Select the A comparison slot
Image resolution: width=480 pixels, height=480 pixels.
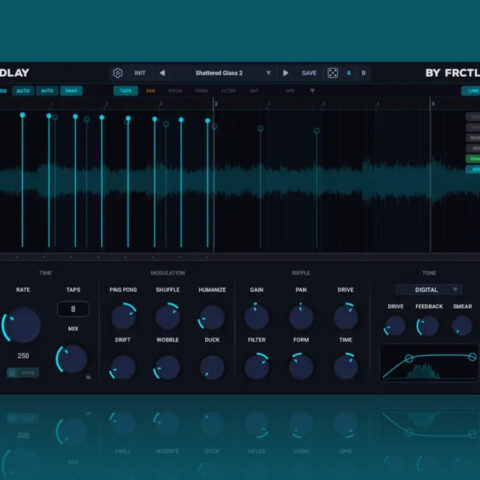click(x=349, y=73)
